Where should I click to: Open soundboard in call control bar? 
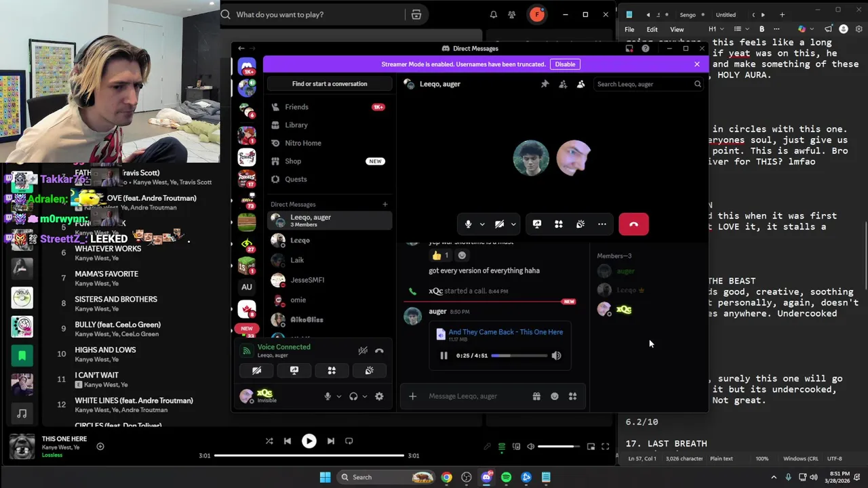coord(580,224)
